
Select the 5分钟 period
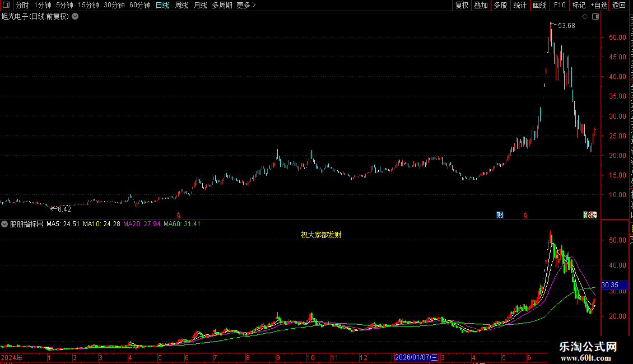pos(64,5)
